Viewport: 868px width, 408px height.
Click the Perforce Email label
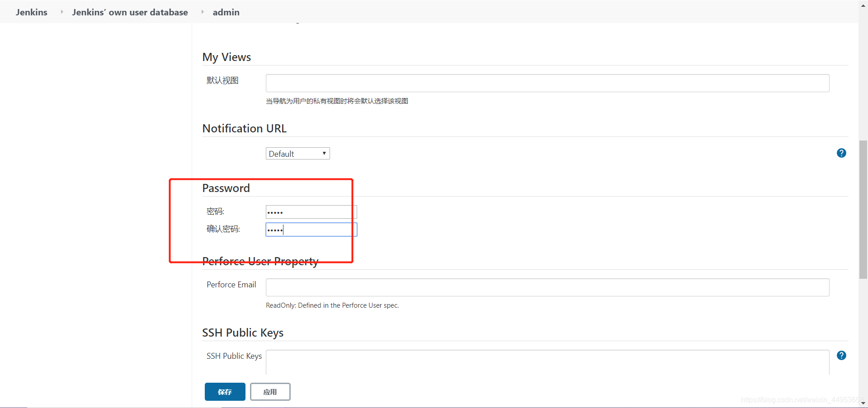pyautogui.click(x=231, y=285)
